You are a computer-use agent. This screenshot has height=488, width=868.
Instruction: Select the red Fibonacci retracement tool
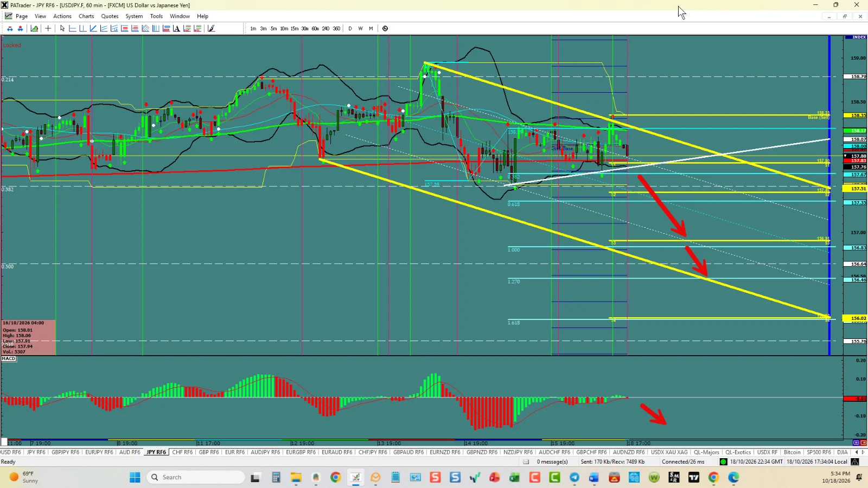coord(124,28)
